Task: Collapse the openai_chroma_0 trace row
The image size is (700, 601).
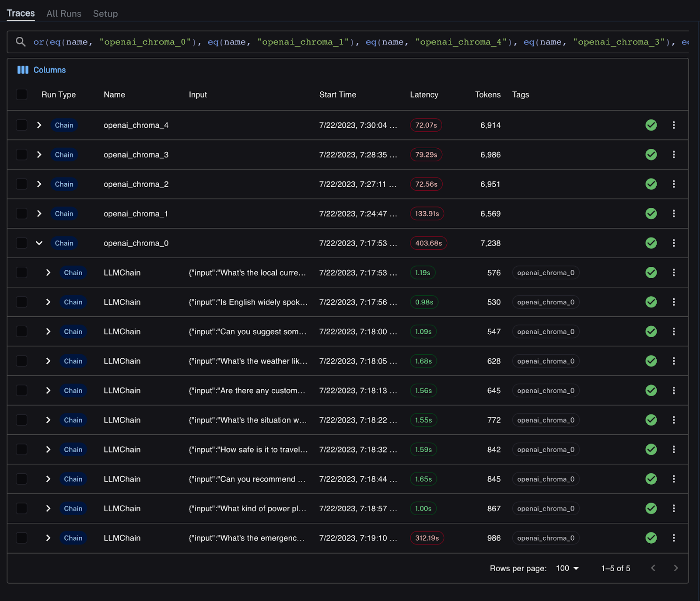Action: coord(39,243)
